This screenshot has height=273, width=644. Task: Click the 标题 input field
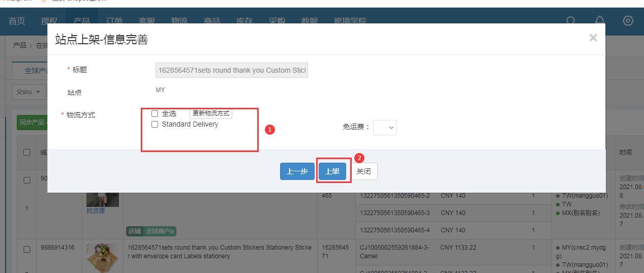(232, 70)
